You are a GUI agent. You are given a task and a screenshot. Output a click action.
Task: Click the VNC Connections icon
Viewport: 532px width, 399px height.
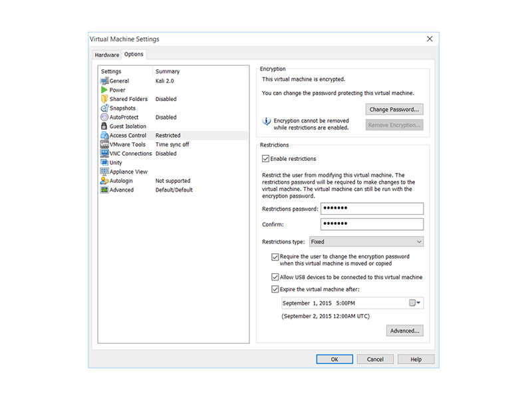(104, 154)
